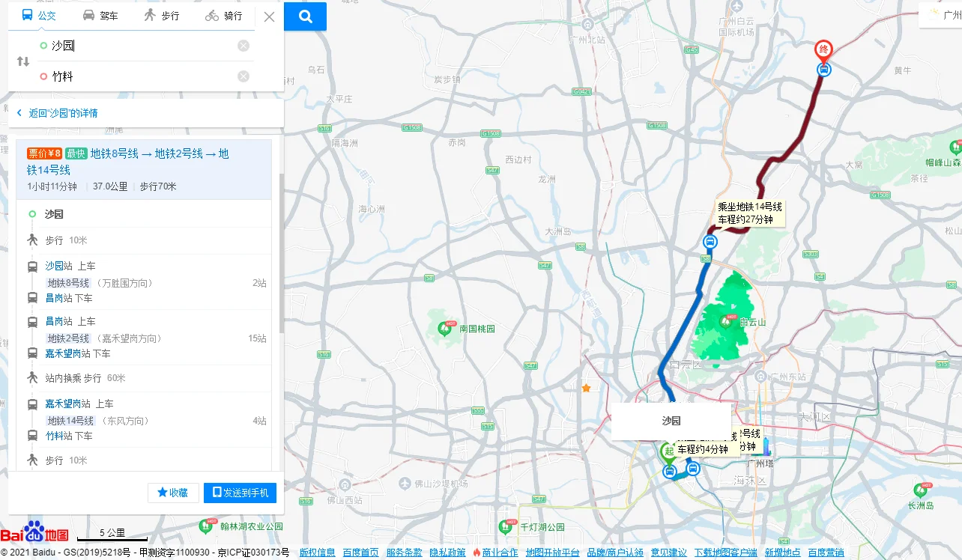Click the swap origin and destination icon
Viewport: 962px width, 560px height.
pyautogui.click(x=22, y=60)
